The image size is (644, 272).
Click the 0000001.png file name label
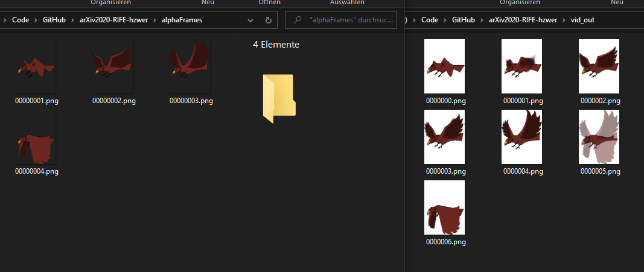pyautogui.click(x=523, y=101)
